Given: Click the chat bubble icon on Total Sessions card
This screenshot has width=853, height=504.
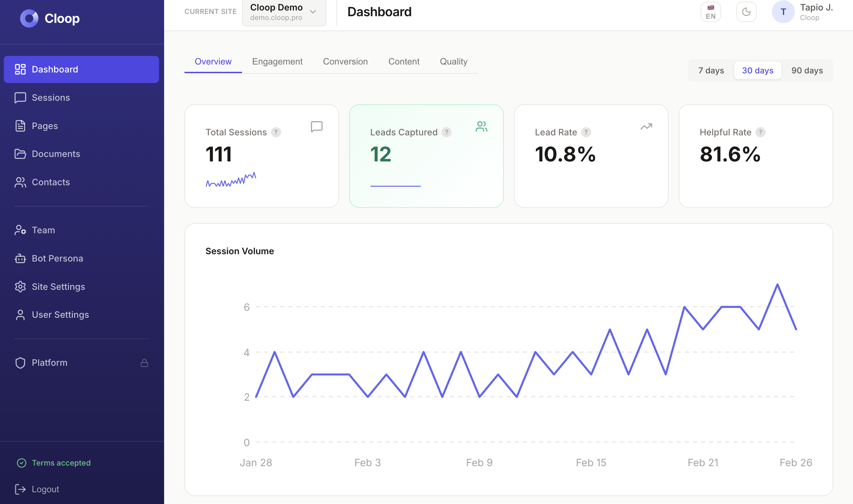Looking at the screenshot, I should point(316,127).
